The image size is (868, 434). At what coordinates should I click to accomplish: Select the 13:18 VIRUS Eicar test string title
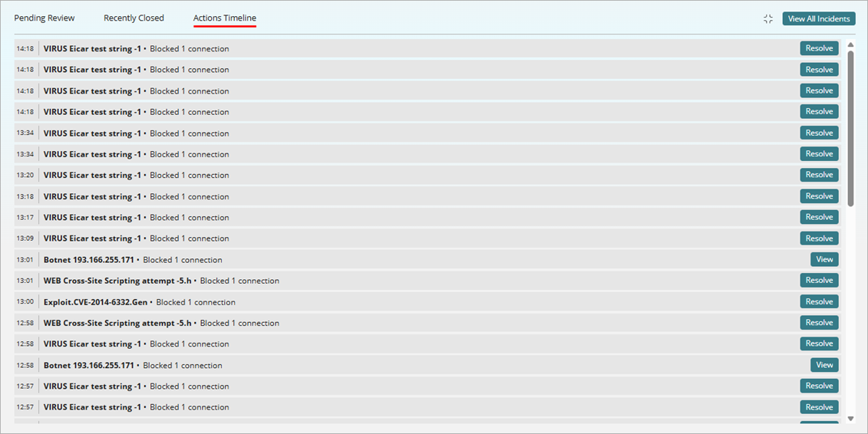[x=92, y=196]
